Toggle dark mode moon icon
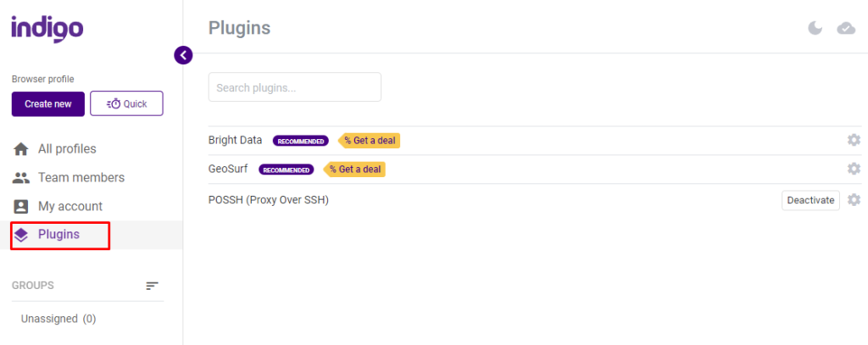Image resolution: width=868 pixels, height=345 pixels. [815, 28]
